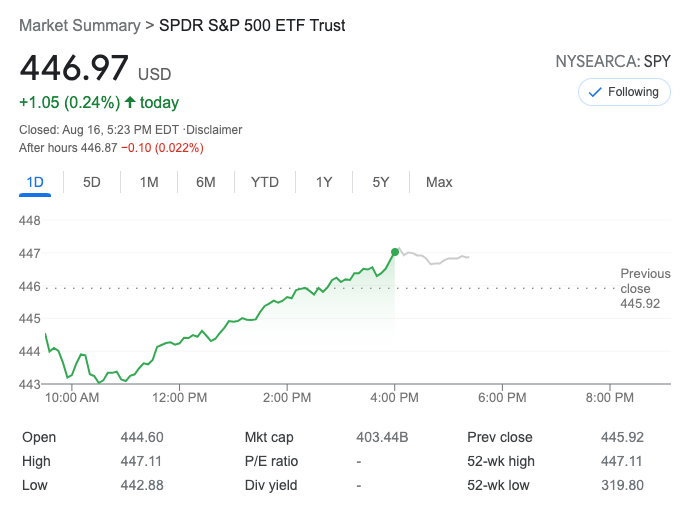Show the Max range chart

(x=439, y=182)
